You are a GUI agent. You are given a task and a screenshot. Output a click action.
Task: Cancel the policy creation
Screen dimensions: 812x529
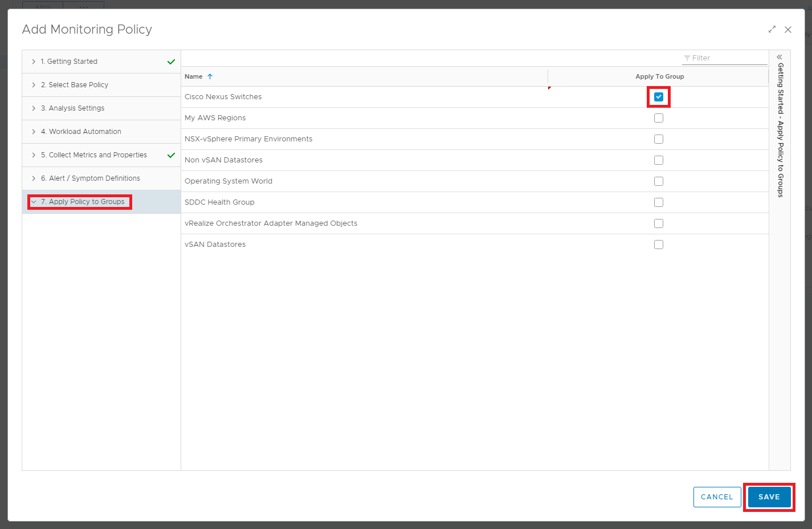pyautogui.click(x=717, y=497)
